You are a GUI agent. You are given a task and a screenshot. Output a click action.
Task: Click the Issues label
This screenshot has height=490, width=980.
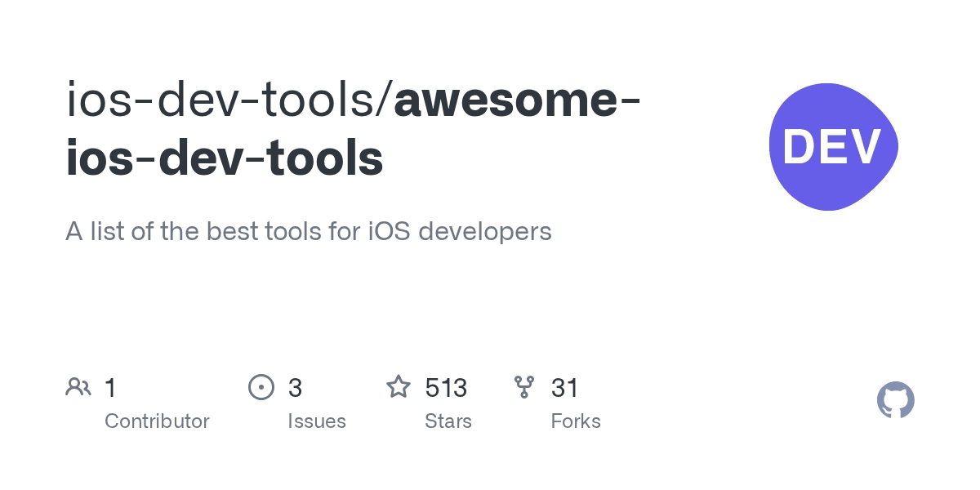point(317,421)
